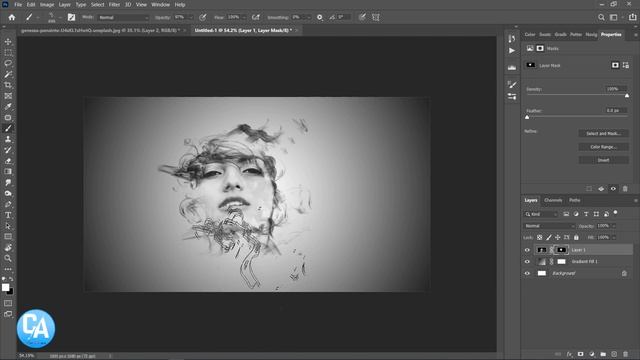
Task: Toggle lock all padlock
Action: click(576, 237)
